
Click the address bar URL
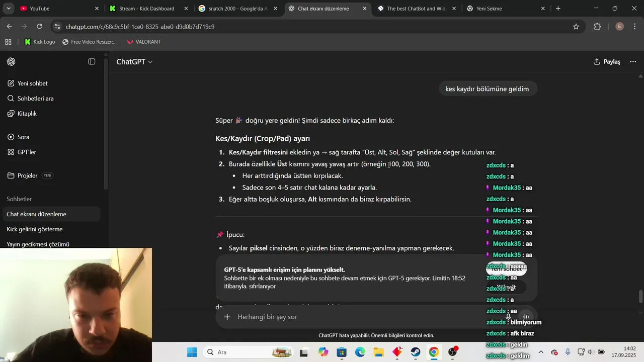pos(140,27)
